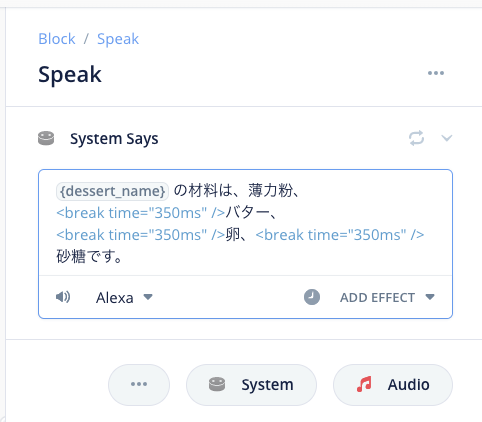Open the ADD EFFECT dropdown
The width and height of the screenshot is (482, 422).
tap(387, 297)
